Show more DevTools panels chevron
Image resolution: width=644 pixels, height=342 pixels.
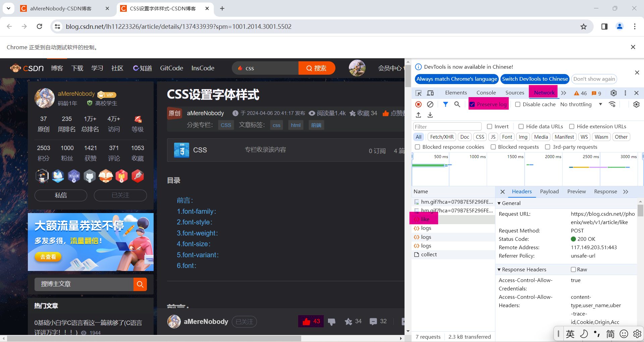point(564,93)
